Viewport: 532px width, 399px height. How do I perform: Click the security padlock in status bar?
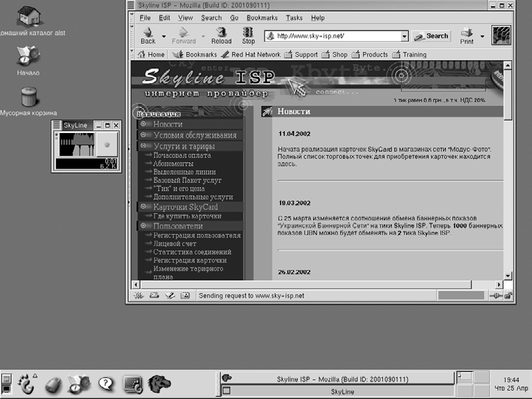pos(508,296)
